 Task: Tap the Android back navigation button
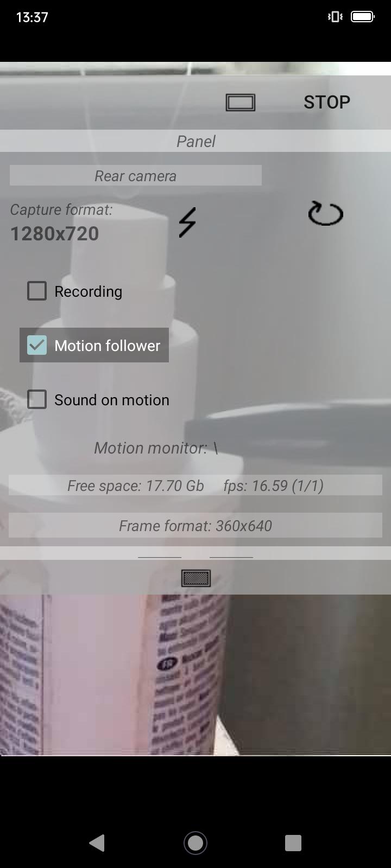coord(97,843)
